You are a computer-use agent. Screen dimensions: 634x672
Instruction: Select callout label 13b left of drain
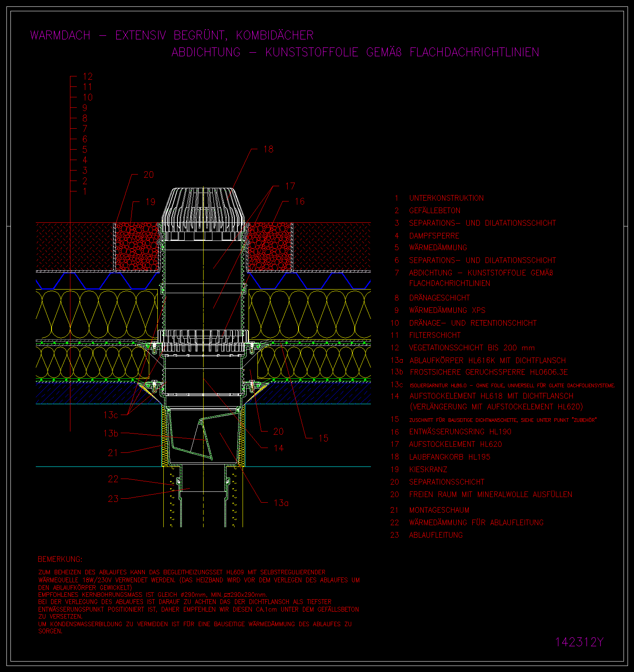(111, 433)
